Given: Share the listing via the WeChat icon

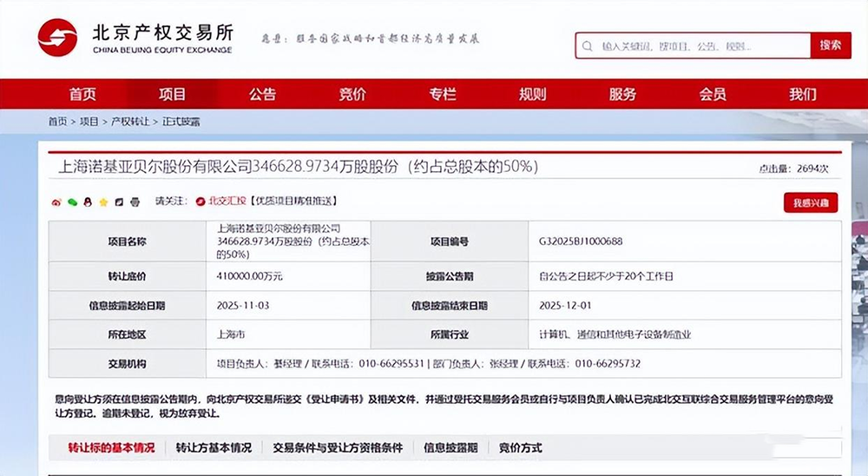Looking at the screenshot, I should (x=72, y=202).
